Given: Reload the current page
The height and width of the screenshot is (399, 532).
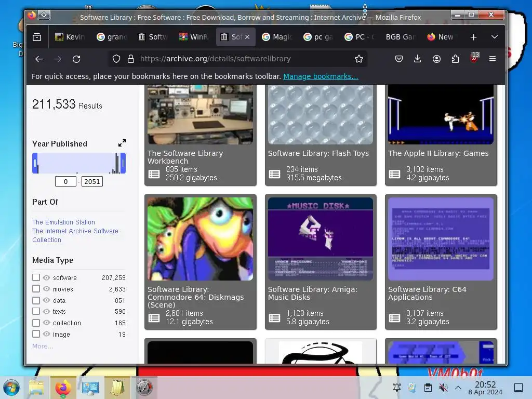Looking at the screenshot, I should tap(76, 59).
